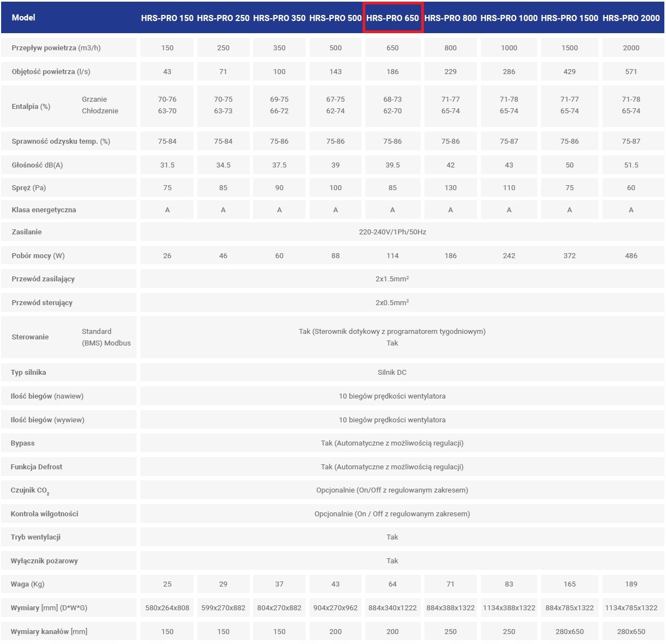Click the Klasa energetyczna row label
The image size is (666, 644).
44,210
